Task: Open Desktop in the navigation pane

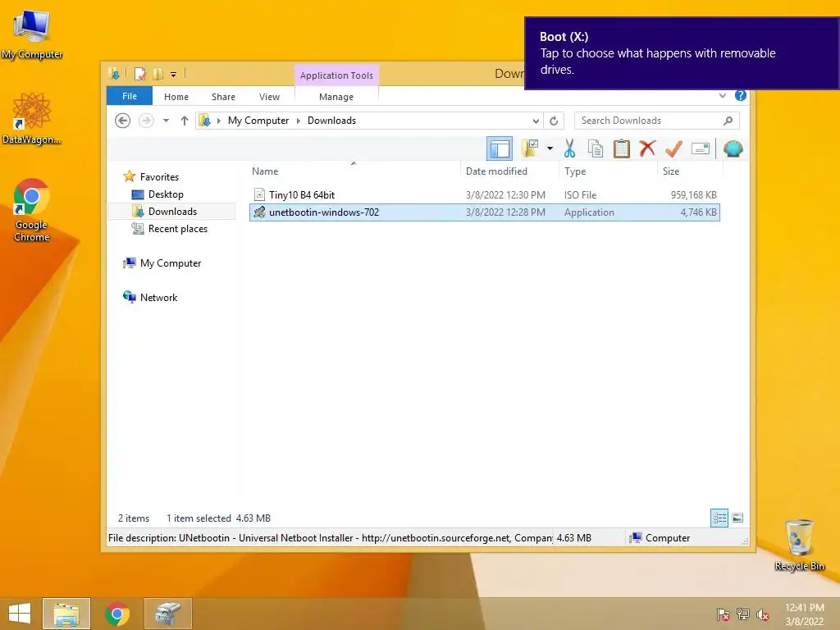Action: [x=166, y=194]
